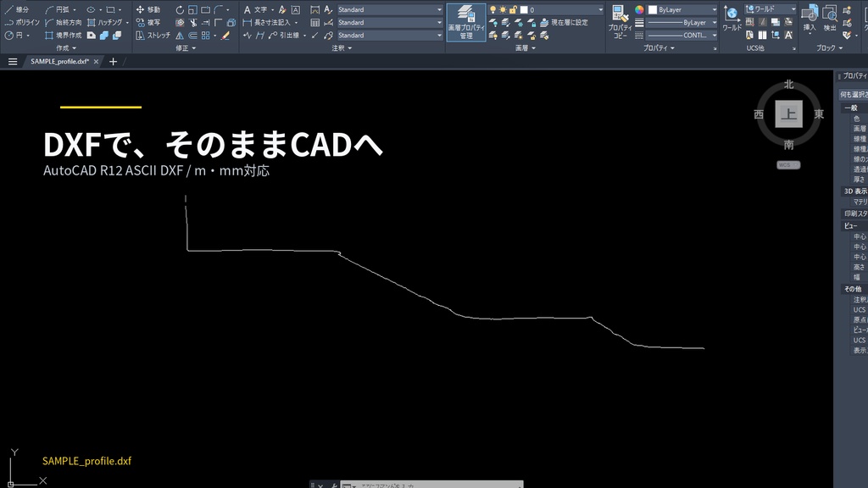This screenshot has height=488, width=868.
Task: Click the Erase tool icon
Action: tap(225, 35)
